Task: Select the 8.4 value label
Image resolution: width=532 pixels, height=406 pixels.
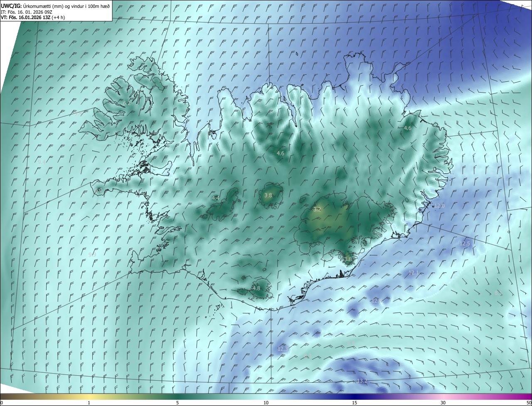Action: point(350,343)
